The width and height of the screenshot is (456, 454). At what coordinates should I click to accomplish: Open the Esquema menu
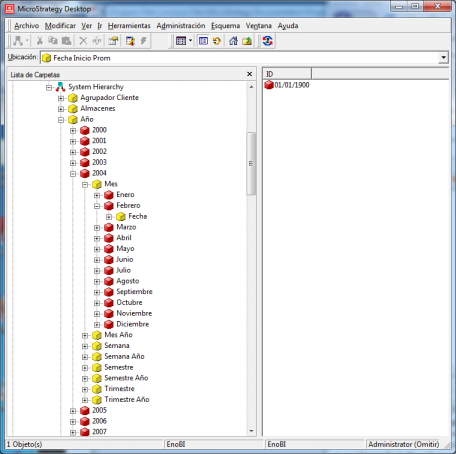(225, 26)
